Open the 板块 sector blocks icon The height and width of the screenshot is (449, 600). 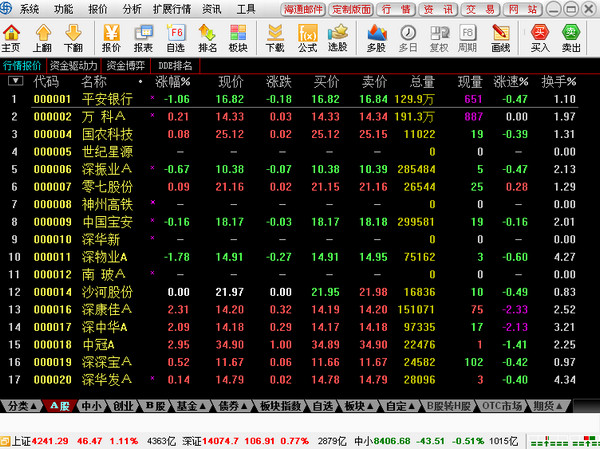tap(238, 38)
